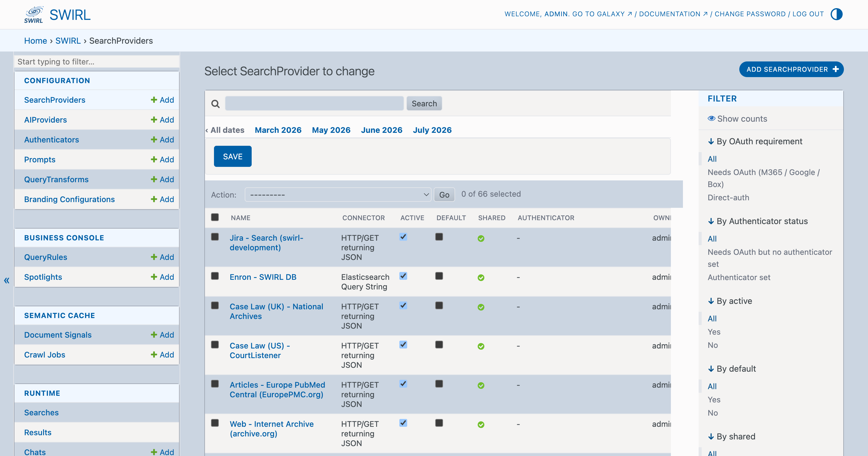Uncheck Active for Europe PubMed Central row
Viewport: 868px width, 456px height.
403,384
